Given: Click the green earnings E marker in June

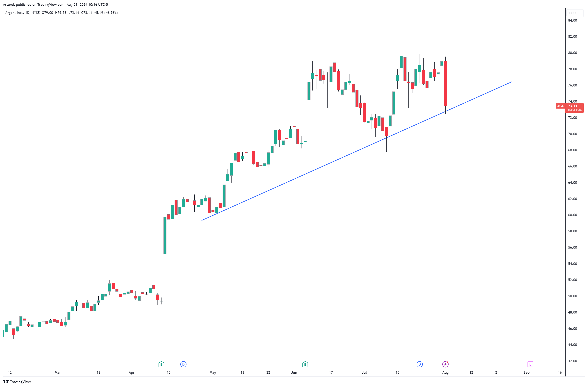Looking at the screenshot, I should (305, 364).
